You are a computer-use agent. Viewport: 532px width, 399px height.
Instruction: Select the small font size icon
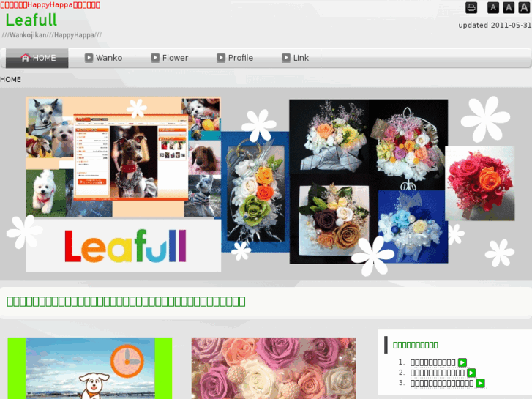(x=493, y=8)
